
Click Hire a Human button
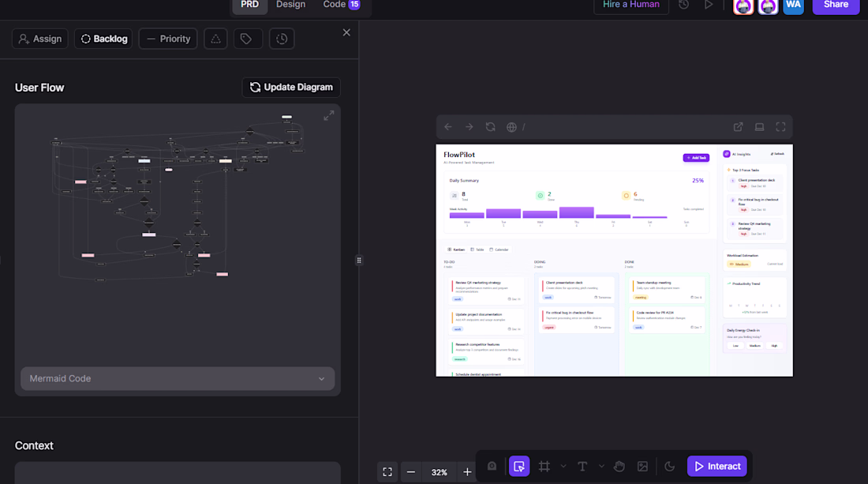(x=631, y=5)
